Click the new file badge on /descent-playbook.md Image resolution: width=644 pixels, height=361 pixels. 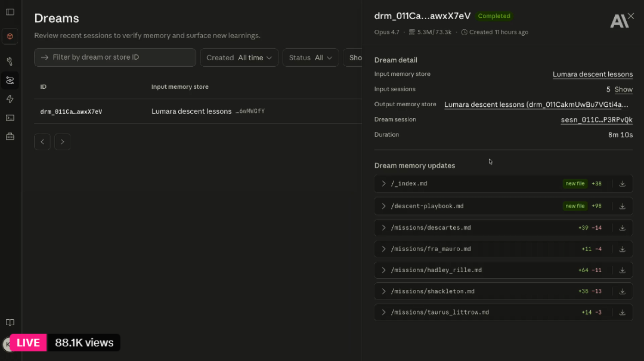click(x=575, y=206)
